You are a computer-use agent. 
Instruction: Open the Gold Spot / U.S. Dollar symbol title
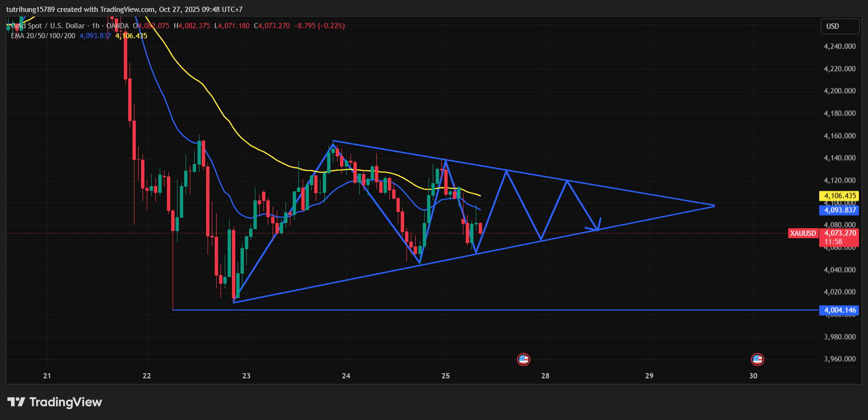(48, 26)
